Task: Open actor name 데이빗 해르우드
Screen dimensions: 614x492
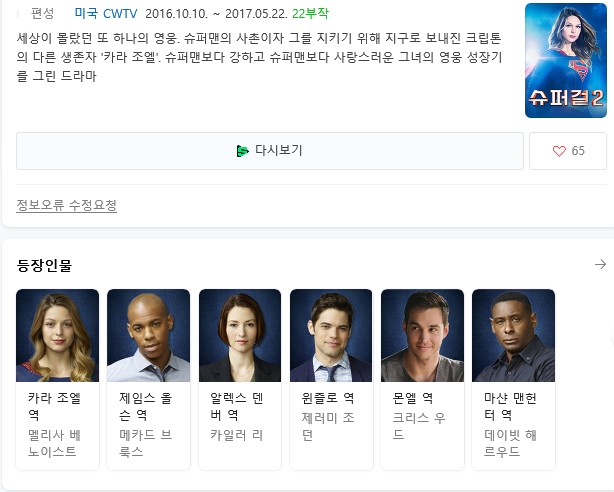Action: click(x=510, y=443)
